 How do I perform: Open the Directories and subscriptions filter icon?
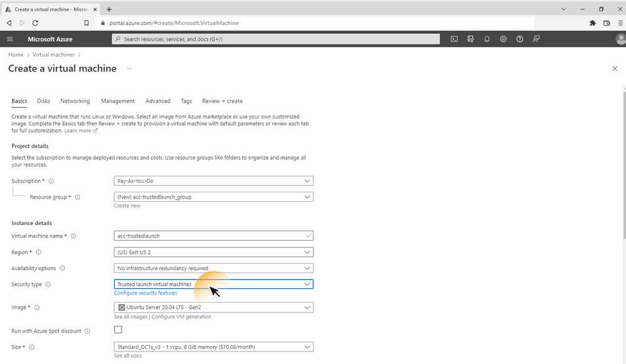pyautogui.click(x=471, y=39)
